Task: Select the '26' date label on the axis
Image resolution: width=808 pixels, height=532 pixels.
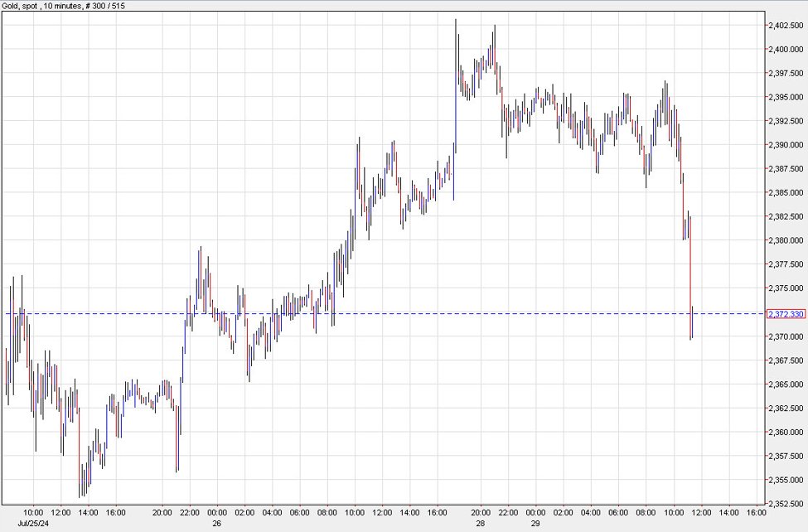Action: point(217,523)
